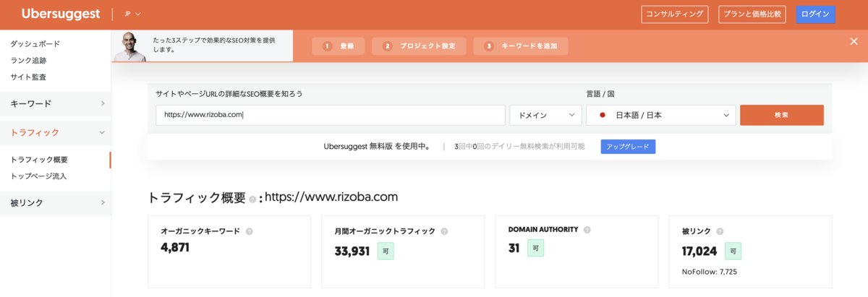Click the 言語 / 国 label
This screenshot has width=868, height=297.
coord(600,94)
